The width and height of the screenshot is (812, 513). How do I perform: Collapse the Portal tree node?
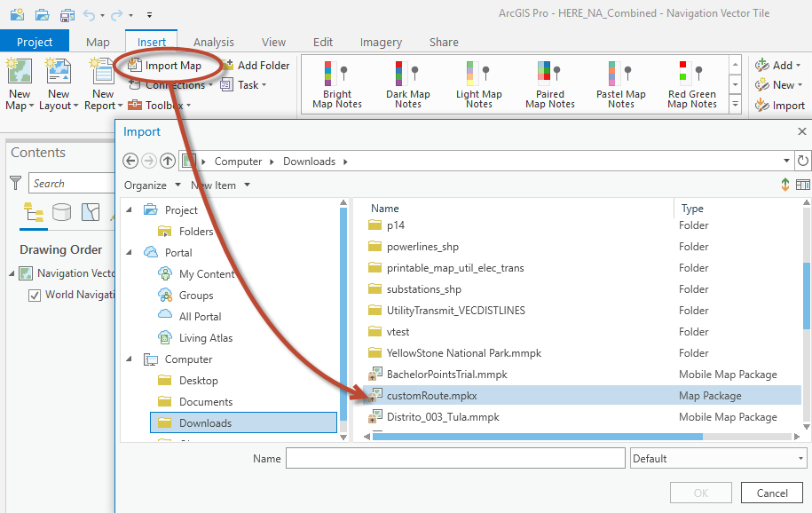129,252
